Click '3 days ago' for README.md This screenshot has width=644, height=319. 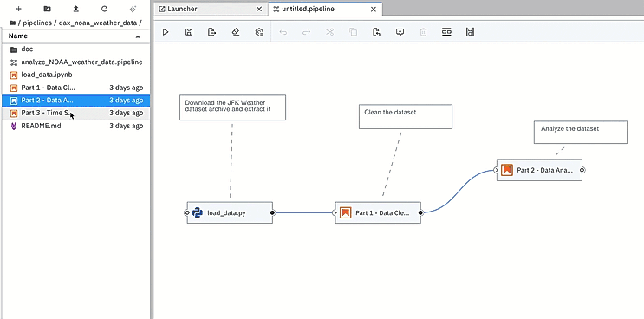[x=126, y=126]
